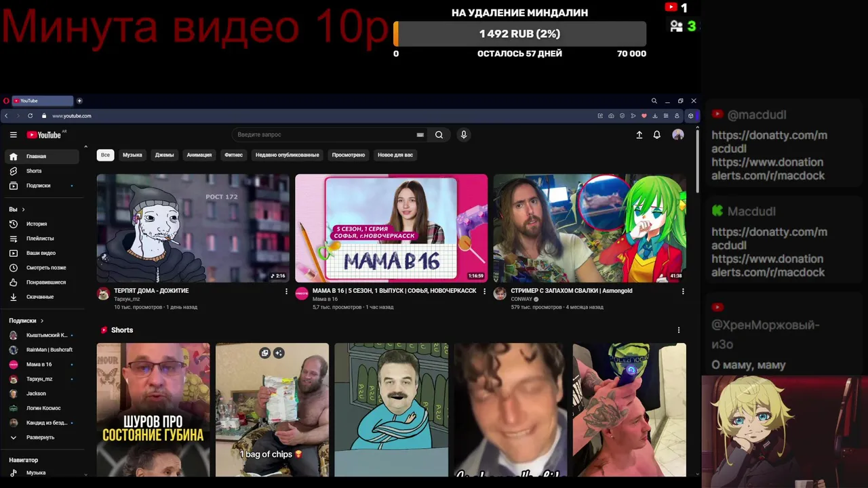Open Ваши видео in the sidebar
This screenshot has width=868, height=488.
click(42, 253)
